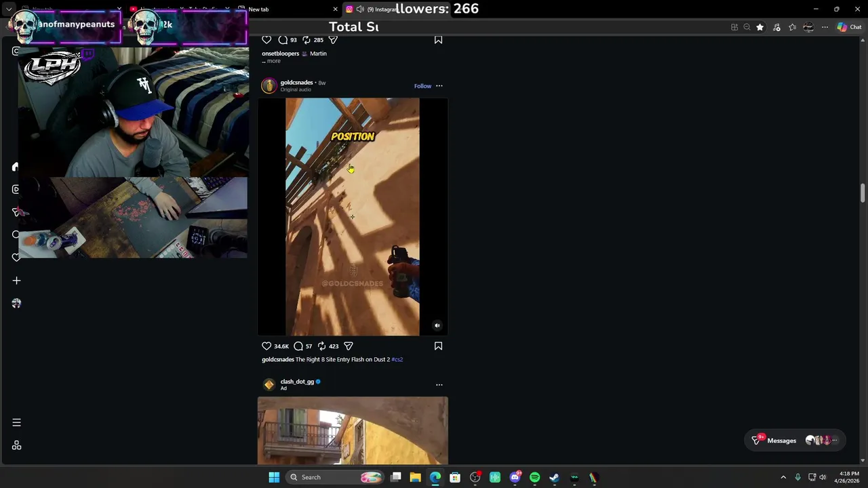Open the browser zoom indicator icon
Image resolution: width=868 pixels, height=488 pixels.
(747, 27)
